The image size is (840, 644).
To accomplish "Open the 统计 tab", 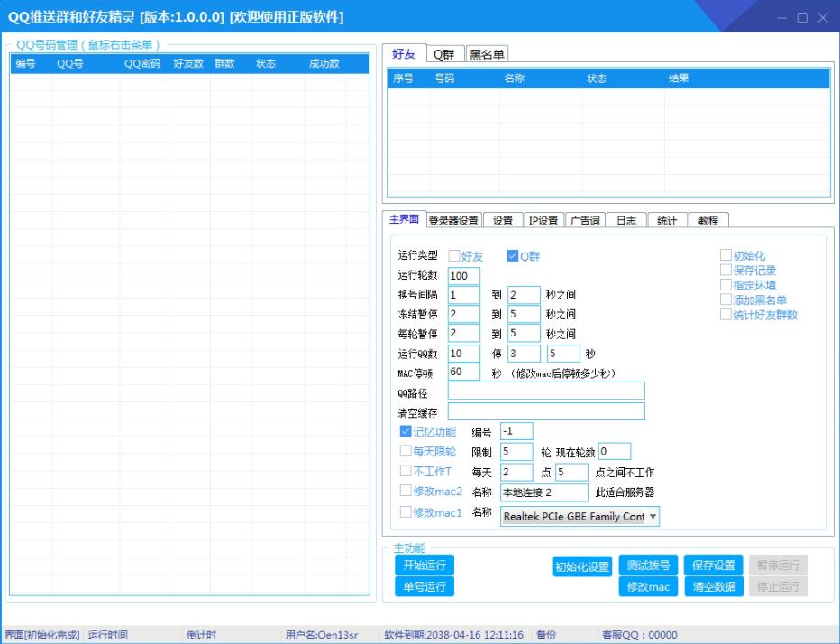I will click(x=667, y=220).
